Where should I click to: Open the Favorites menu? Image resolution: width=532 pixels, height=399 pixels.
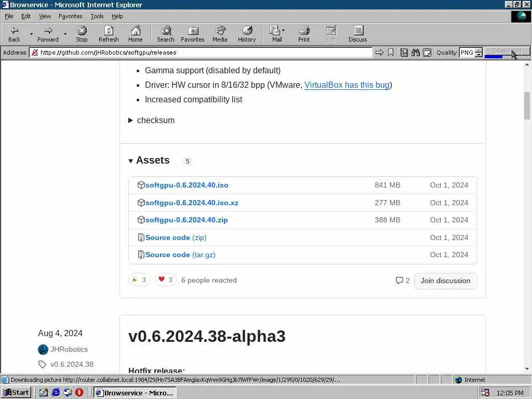(70, 16)
